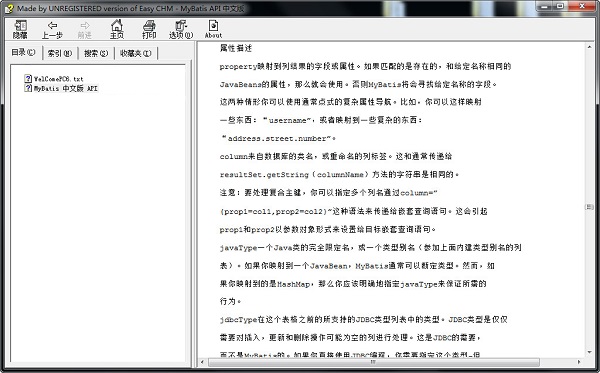Maximize the Easy CHM window
Viewport: 600px width, 373px height.
[x=561, y=6]
